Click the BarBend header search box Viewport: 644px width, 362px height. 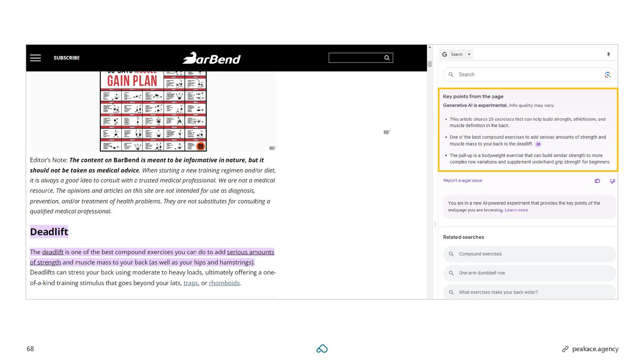pos(356,58)
